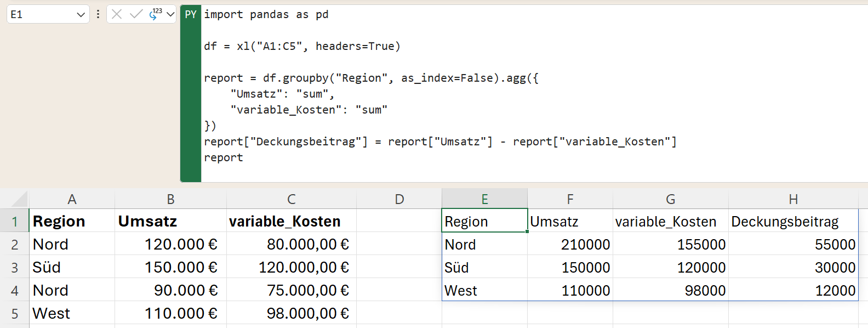
Task: Select column header D
Action: [x=399, y=199]
